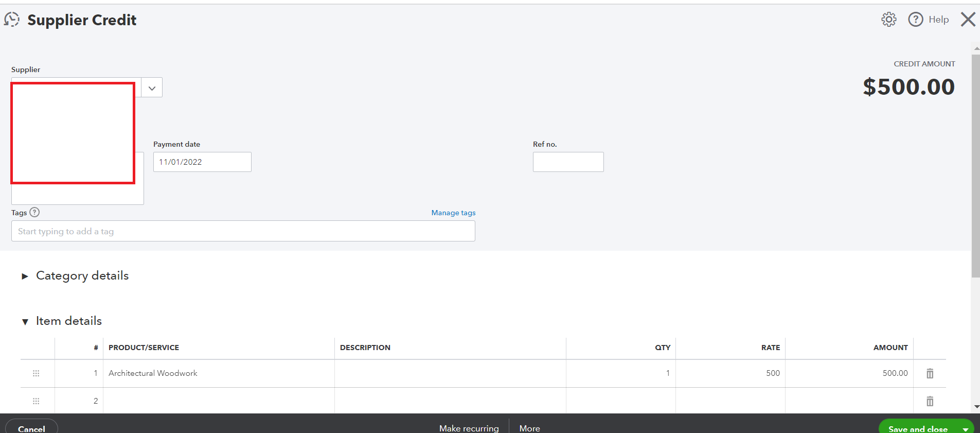Click the RATE cell showing 500
Image resolution: width=980 pixels, height=433 pixels.
[x=730, y=373]
